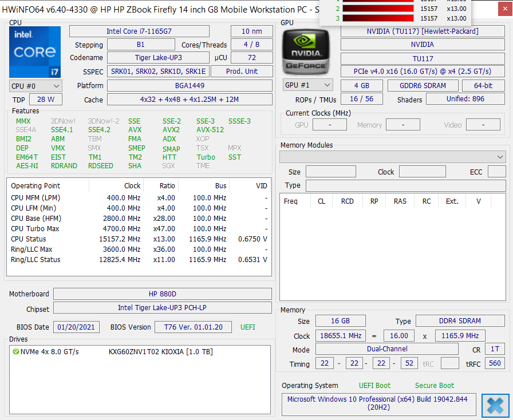Select the KIOXIA 1.0 TB drive entry
This screenshot has height=420, width=513.
click(160, 352)
